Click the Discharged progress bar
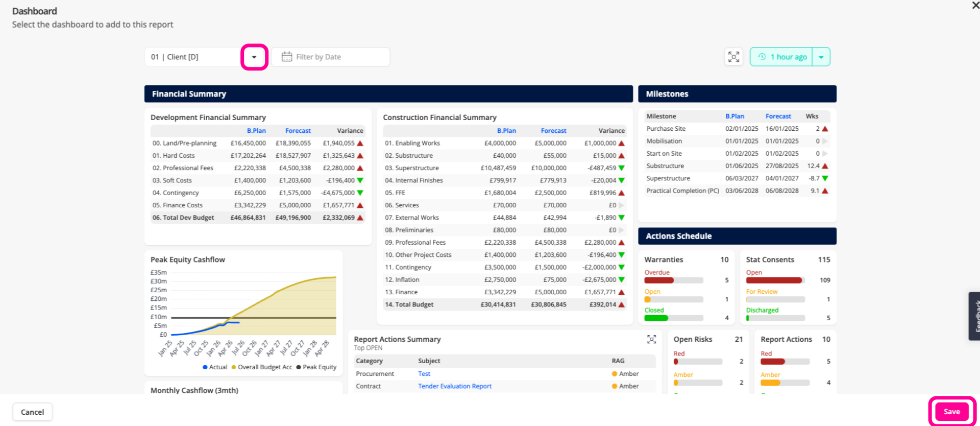The width and height of the screenshot is (980, 426). 775,318
